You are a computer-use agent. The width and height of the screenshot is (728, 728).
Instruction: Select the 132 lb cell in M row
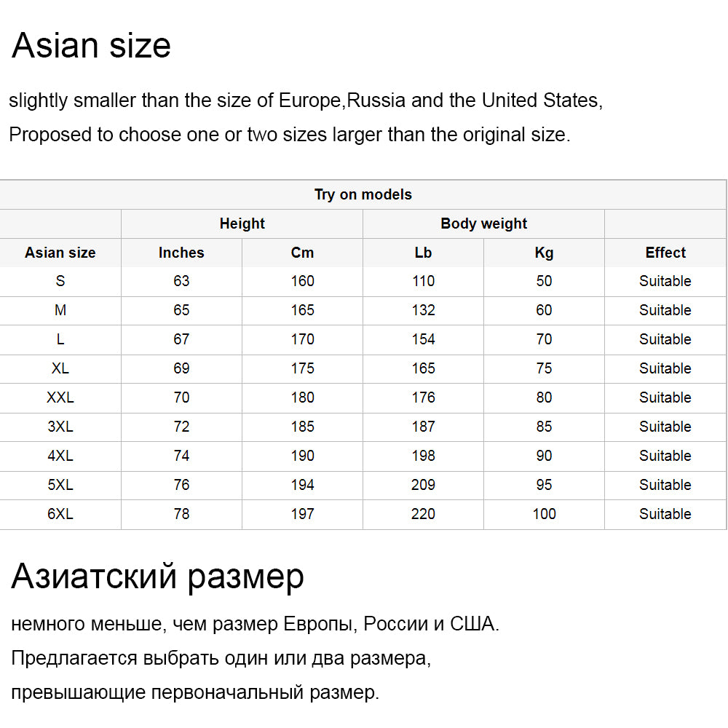click(423, 310)
